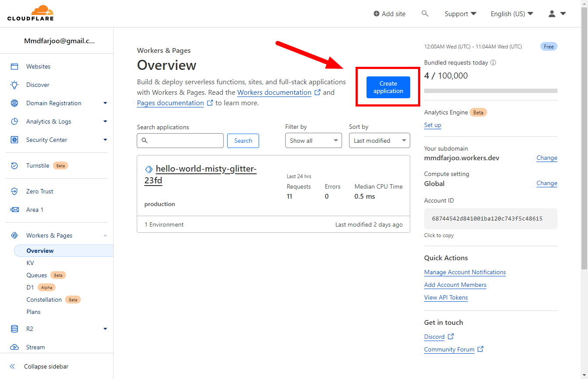
Task: Click inside the Search applications field
Action: click(180, 141)
